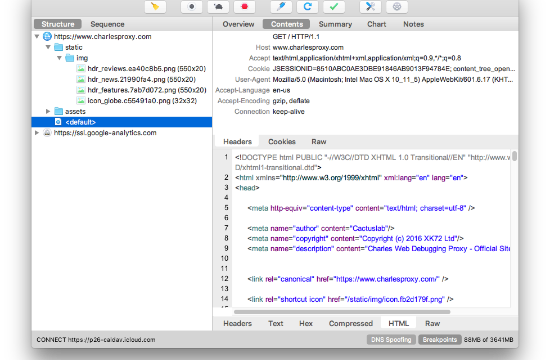Select the response Compressed tab
Viewport: 550px width, 360px height.
[351, 323]
